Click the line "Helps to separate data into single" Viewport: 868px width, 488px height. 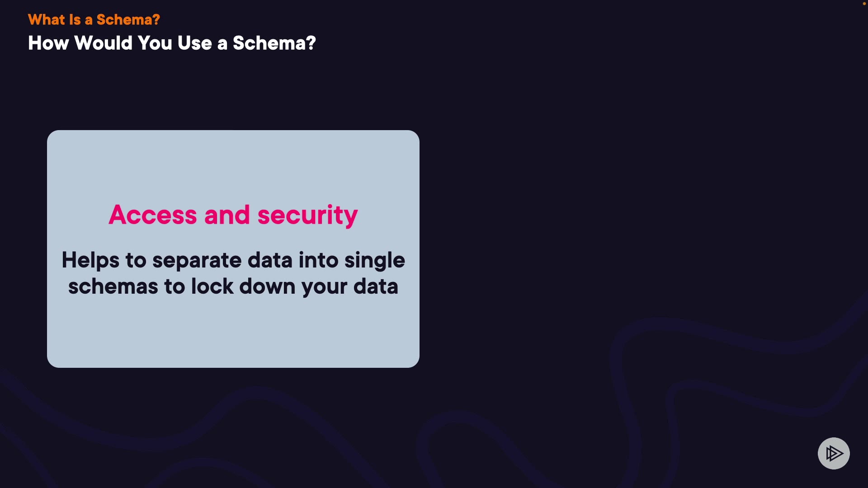pyautogui.click(x=233, y=260)
